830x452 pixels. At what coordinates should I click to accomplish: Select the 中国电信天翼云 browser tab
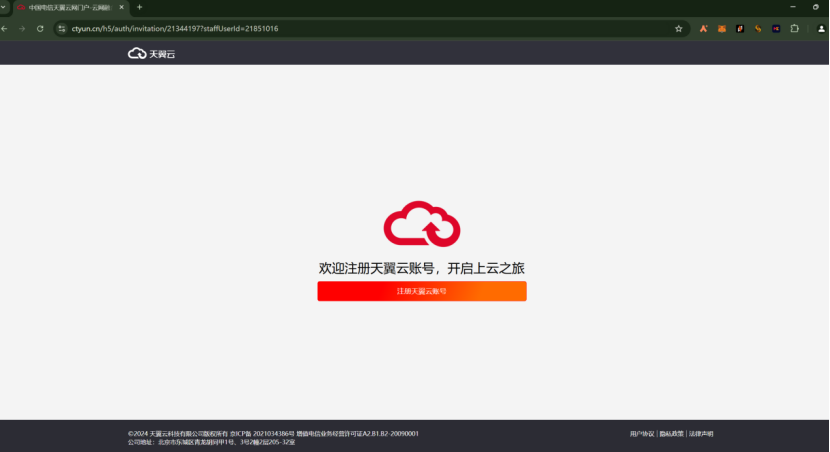tap(69, 7)
